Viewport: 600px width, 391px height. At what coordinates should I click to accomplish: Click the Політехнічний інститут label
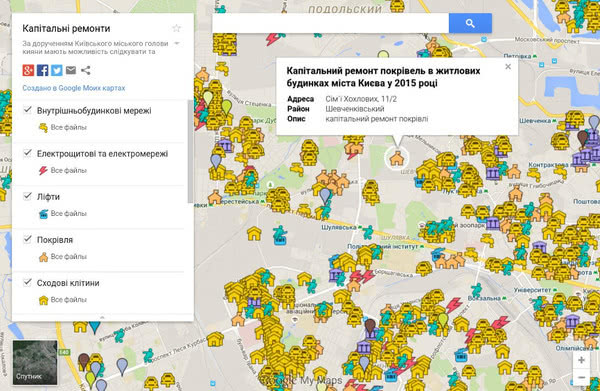(x=383, y=247)
